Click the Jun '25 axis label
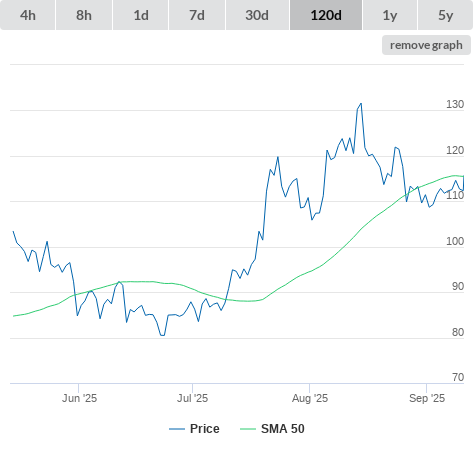This screenshot has width=474, height=455. click(79, 398)
